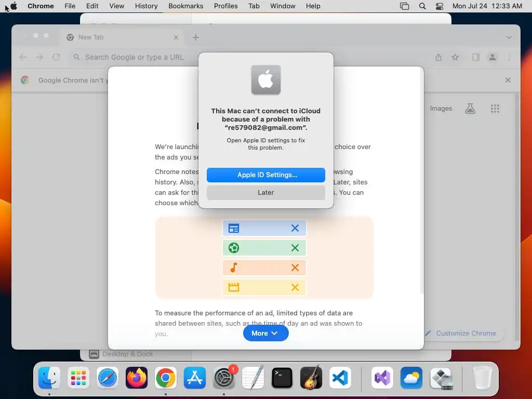532x399 pixels.
Task: Open Spotlight search in menu bar
Action: pyautogui.click(x=422, y=6)
